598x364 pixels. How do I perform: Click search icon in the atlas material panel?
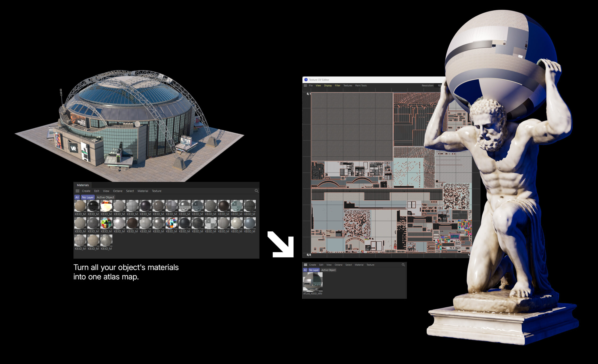pos(403,265)
